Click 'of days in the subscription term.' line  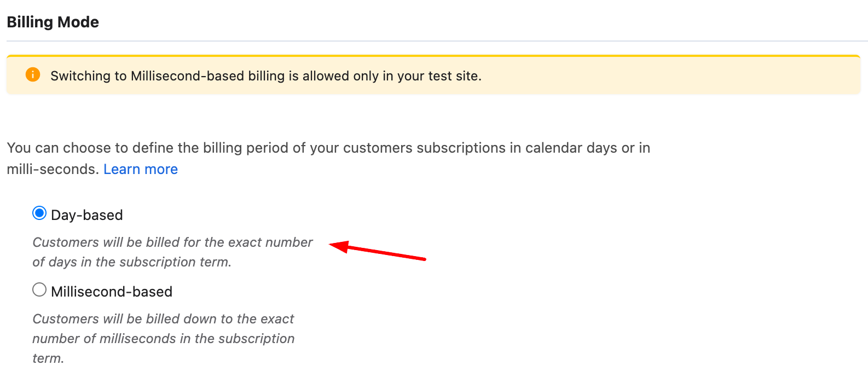pyautogui.click(x=132, y=262)
